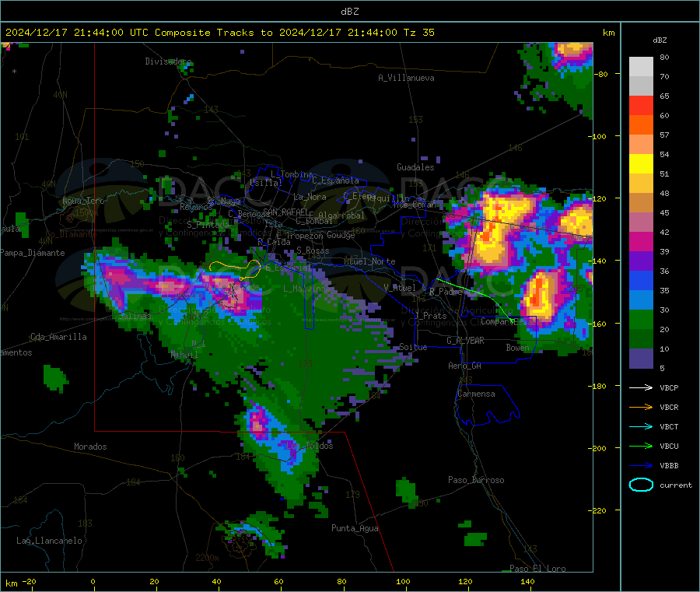Image resolution: width=700 pixels, height=592 pixels.
Task: Select the 80 dBZ white color swatch
Action: [641, 67]
